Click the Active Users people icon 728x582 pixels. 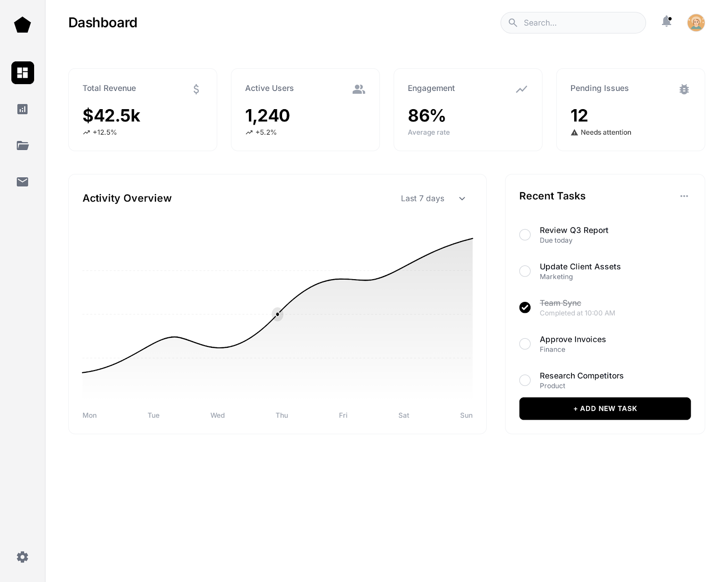pyautogui.click(x=359, y=89)
